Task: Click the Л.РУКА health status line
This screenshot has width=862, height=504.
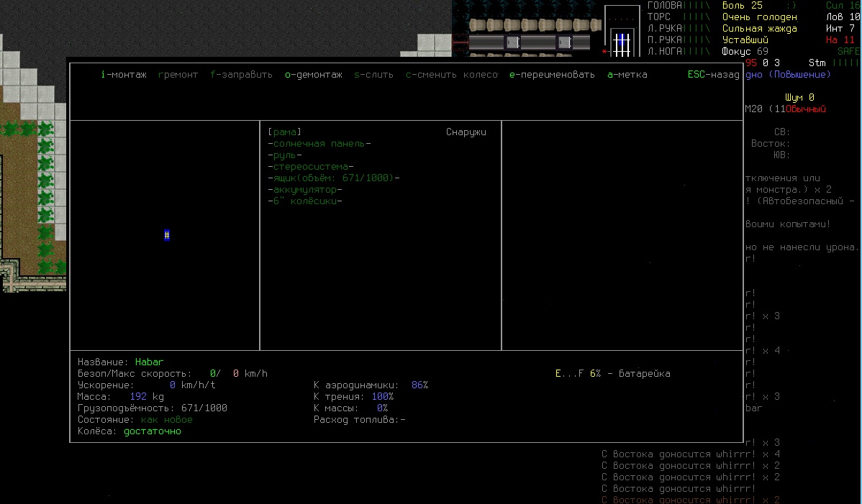Action: point(679,29)
